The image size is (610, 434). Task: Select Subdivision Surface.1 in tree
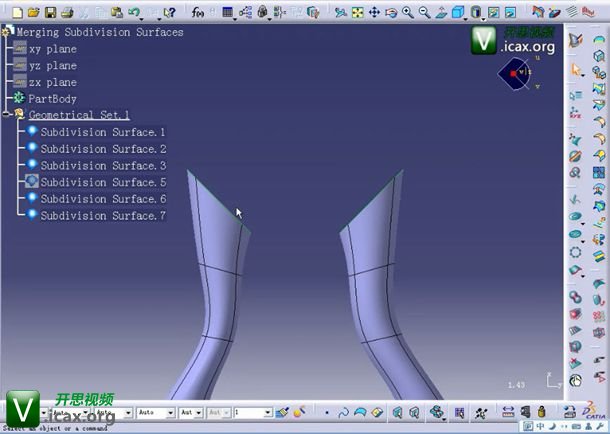[102, 132]
